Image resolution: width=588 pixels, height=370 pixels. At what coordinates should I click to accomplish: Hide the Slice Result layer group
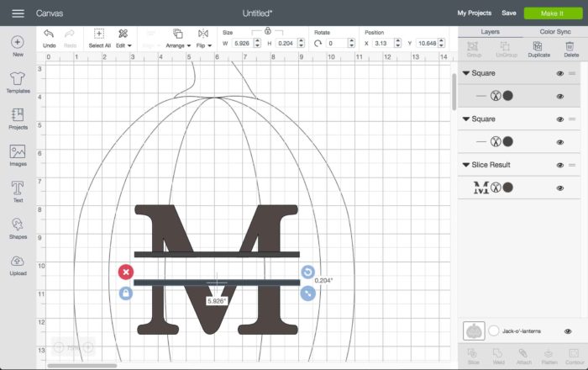[x=560, y=165]
